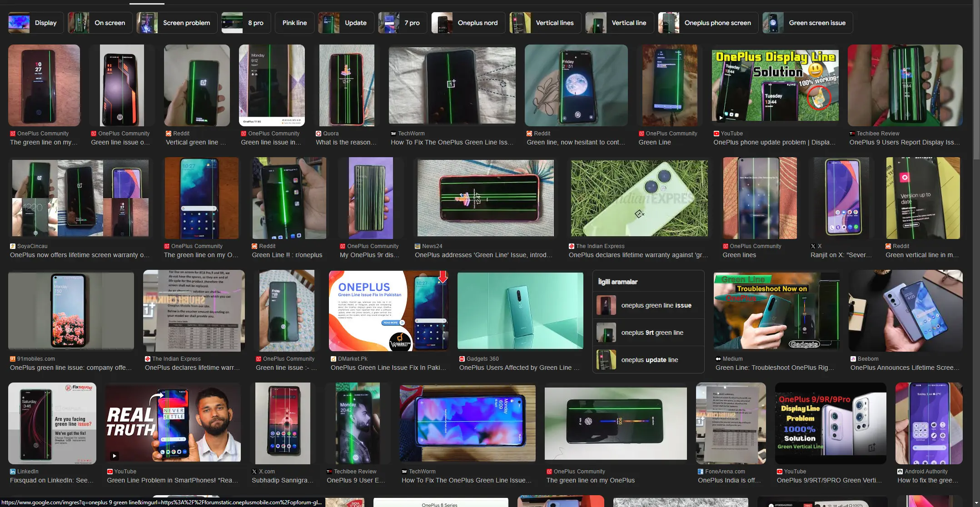980x507 pixels.
Task: Open Fixsquad LinkedIn green line image
Action: (52, 423)
